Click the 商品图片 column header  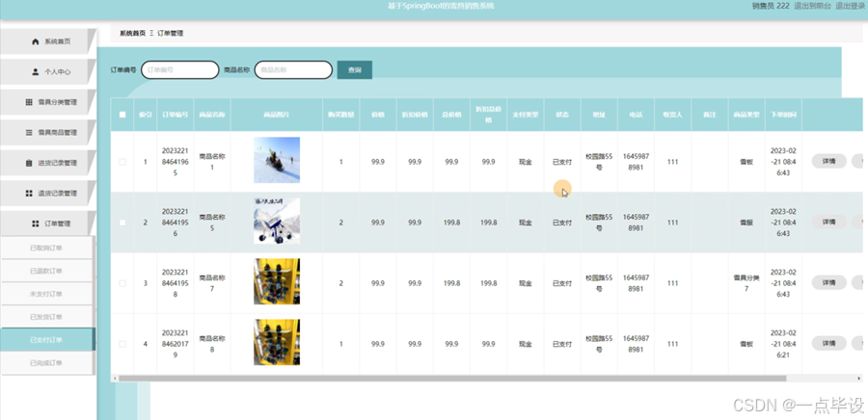pyautogui.click(x=276, y=115)
